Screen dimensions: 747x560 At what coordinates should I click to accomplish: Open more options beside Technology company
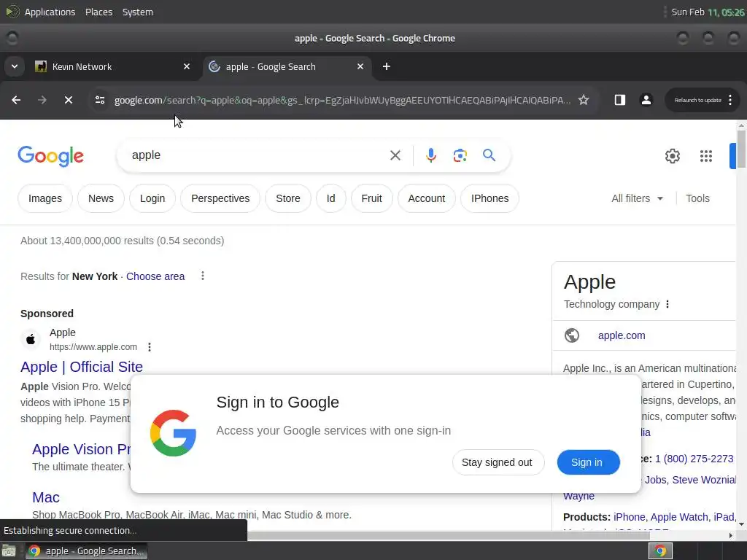(667, 304)
